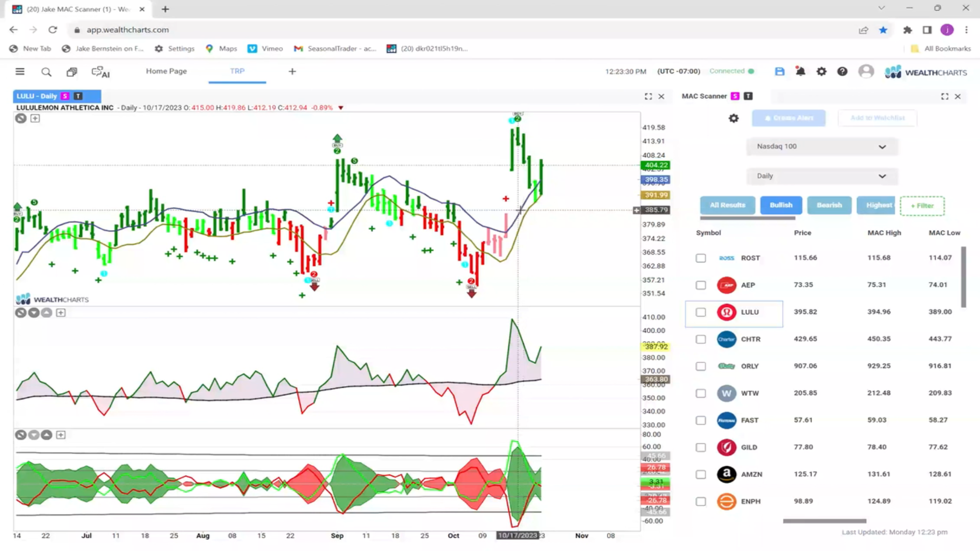Move the middle indicator pane down
Screen dimensions: 980x551
tap(34, 313)
